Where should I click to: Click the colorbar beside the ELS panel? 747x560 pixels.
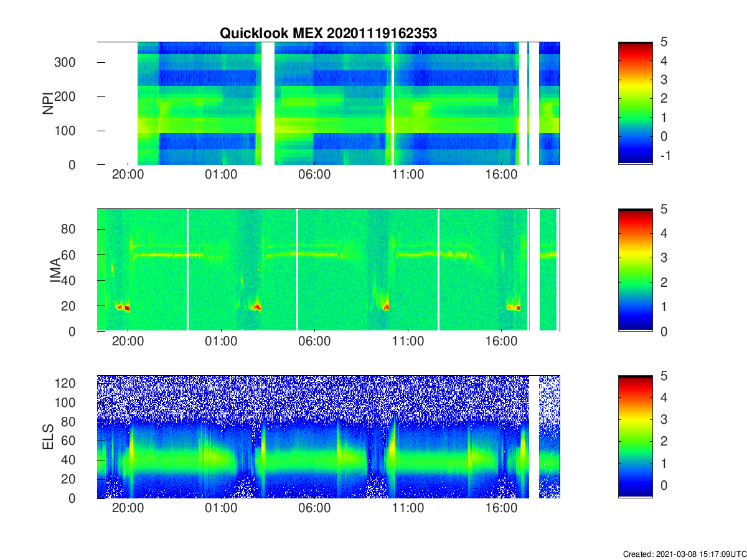[x=636, y=437]
